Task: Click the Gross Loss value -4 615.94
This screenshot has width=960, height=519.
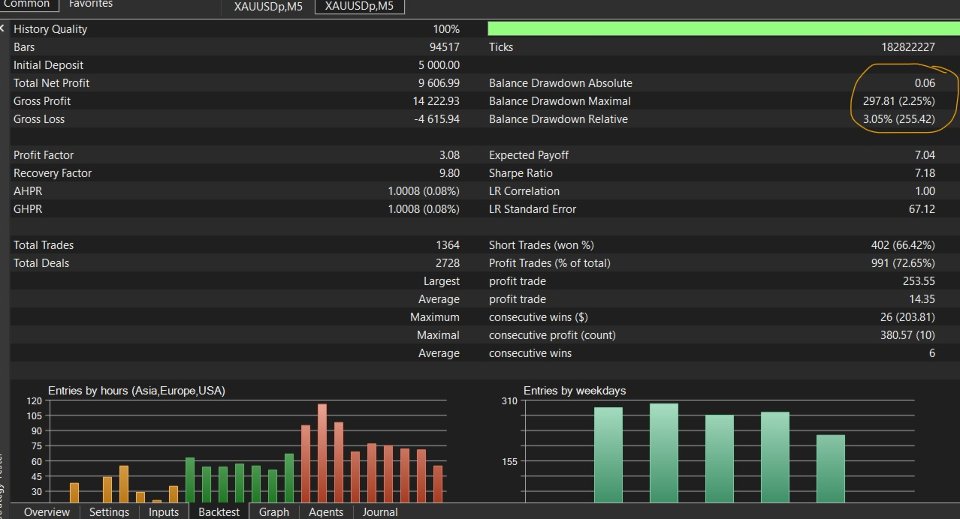Action: click(437, 119)
